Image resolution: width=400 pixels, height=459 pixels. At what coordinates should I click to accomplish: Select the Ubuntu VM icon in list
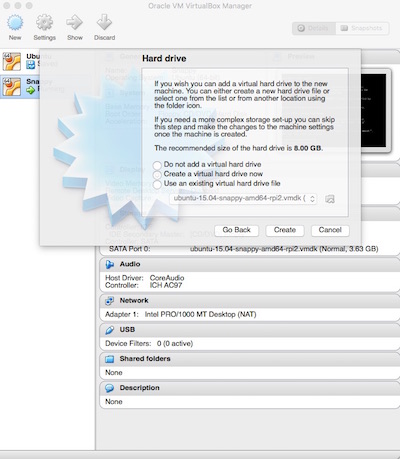tap(12, 61)
